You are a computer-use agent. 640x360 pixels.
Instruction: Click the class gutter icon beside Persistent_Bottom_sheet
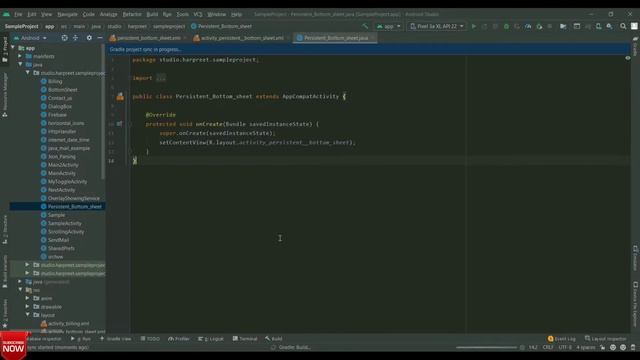[x=120, y=97]
